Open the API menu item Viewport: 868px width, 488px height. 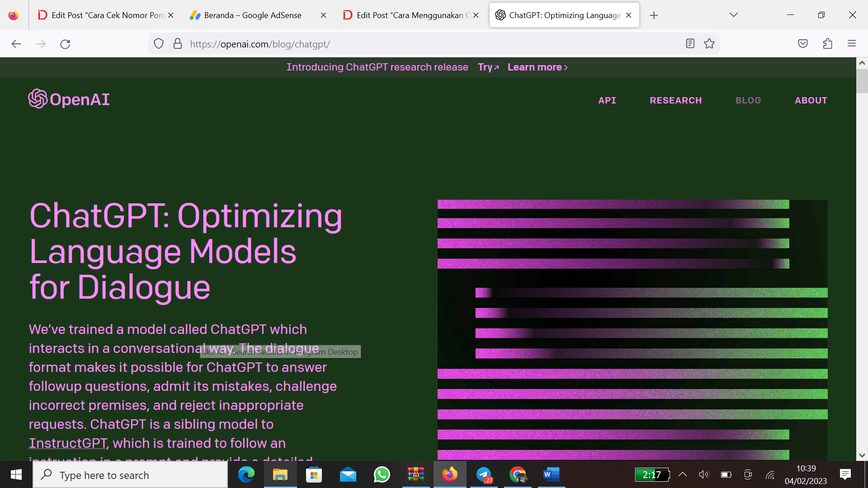pos(607,100)
